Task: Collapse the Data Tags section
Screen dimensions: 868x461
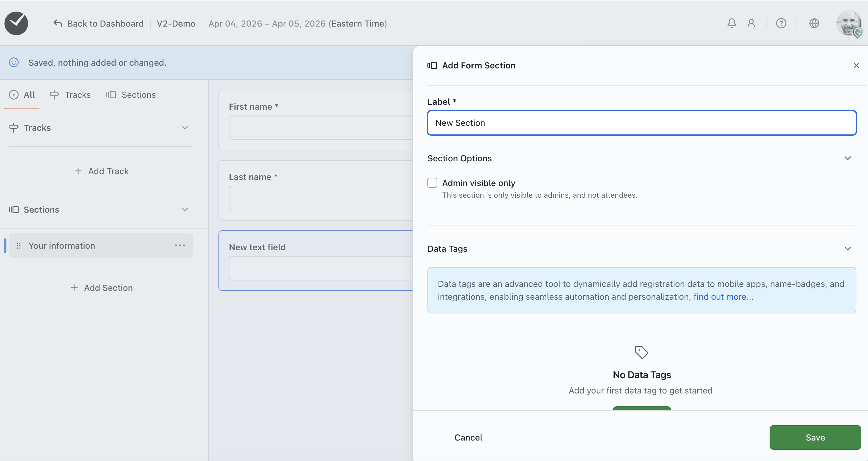Action: [848, 249]
